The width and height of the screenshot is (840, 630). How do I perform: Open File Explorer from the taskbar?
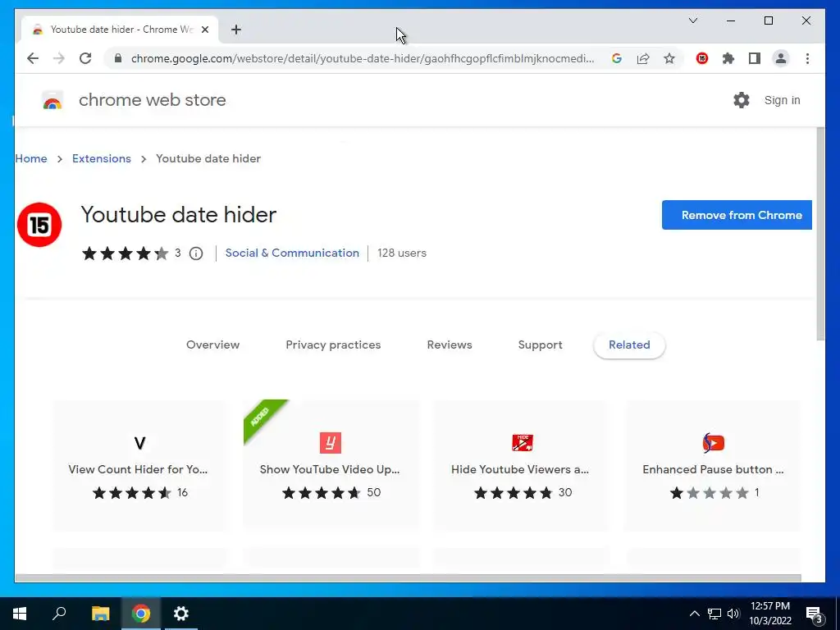point(100,614)
